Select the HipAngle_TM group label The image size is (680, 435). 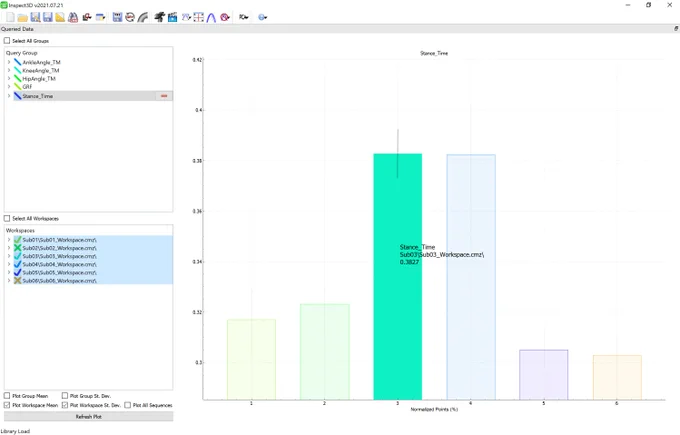(39, 78)
